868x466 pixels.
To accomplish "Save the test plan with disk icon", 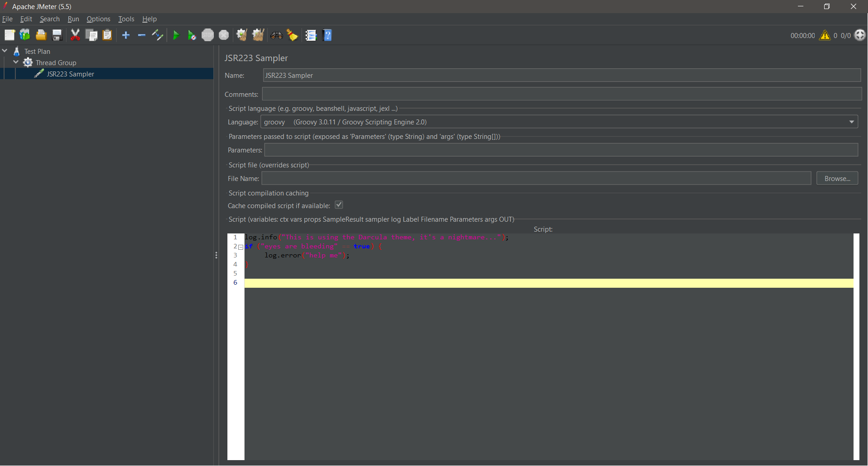I will point(57,35).
